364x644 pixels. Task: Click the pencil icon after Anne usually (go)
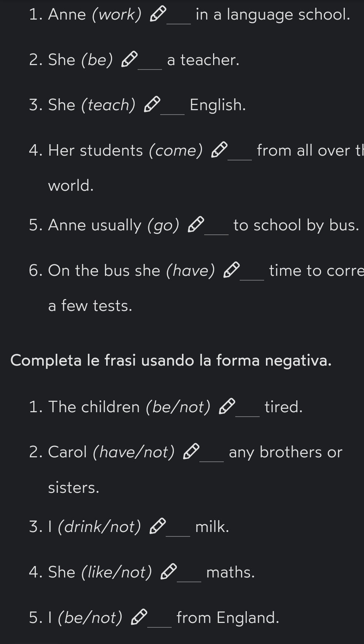click(x=196, y=225)
